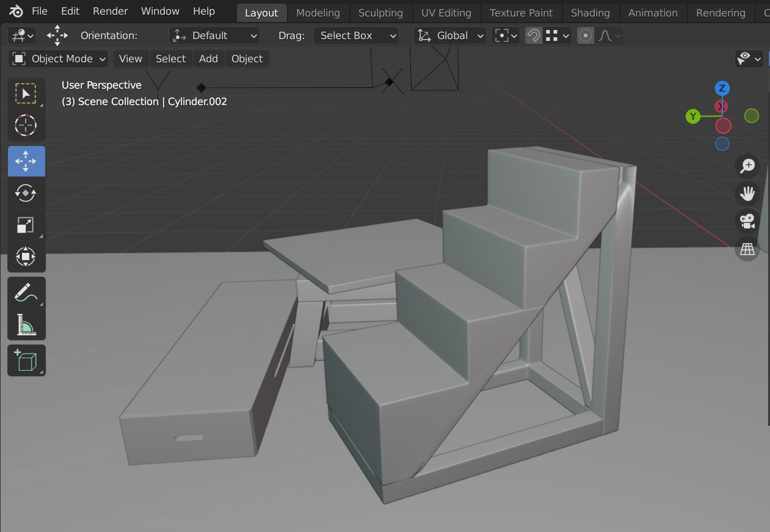Switch to the Layout workspace tab

261,13
